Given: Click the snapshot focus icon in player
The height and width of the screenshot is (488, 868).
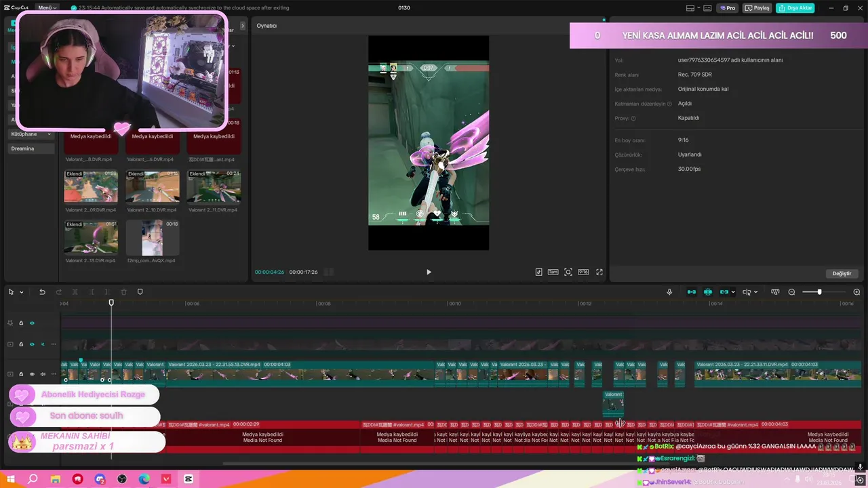Looking at the screenshot, I should click(568, 272).
